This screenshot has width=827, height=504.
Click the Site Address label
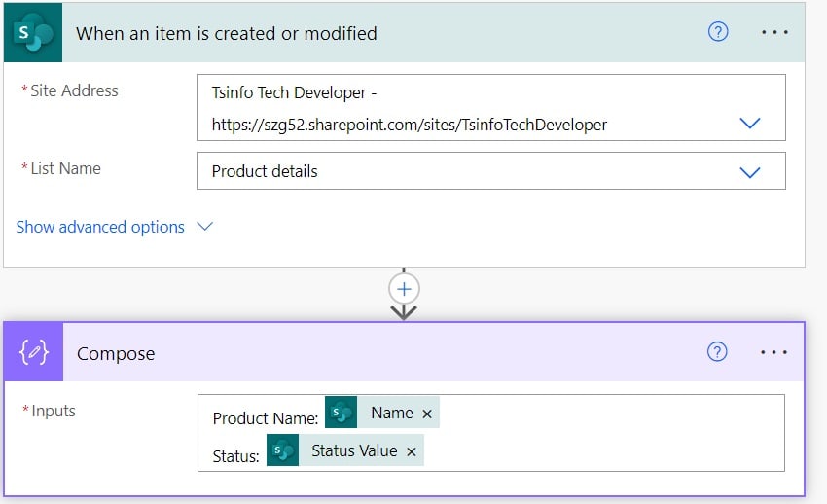(x=74, y=90)
